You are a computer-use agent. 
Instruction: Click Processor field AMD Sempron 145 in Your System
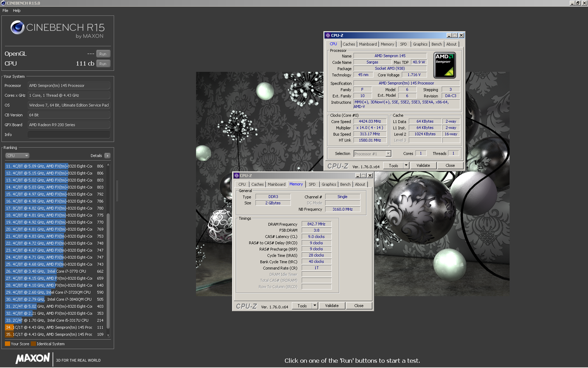69,86
